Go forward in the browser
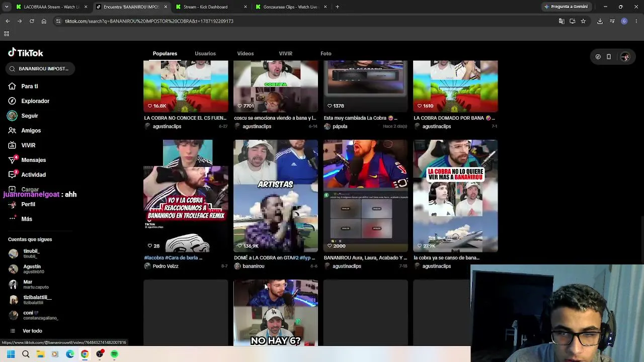The width and height of the screenshot is (644, 362). pos(20,21)
